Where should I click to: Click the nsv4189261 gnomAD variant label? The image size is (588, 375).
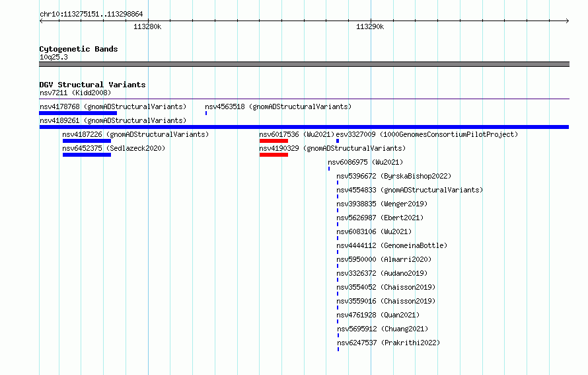coord(113,120)
